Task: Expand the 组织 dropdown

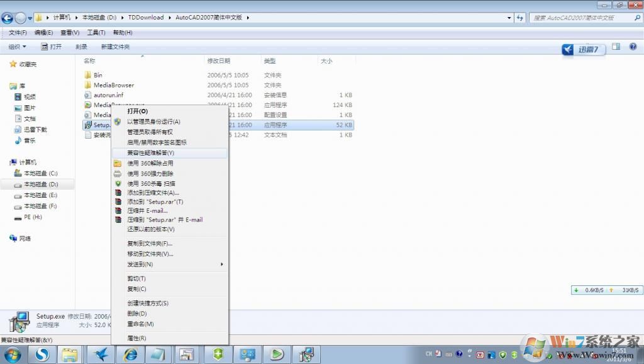Action: click(17, 47)
